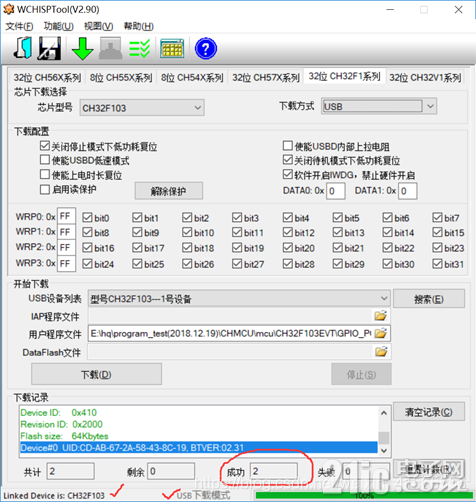Open the 功能(U) menu
The height and width of the screenshot is (502, 476).
58,26
